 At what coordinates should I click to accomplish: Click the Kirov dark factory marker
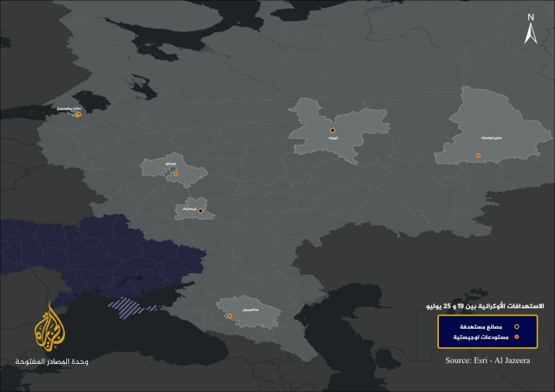click(332, 130)
